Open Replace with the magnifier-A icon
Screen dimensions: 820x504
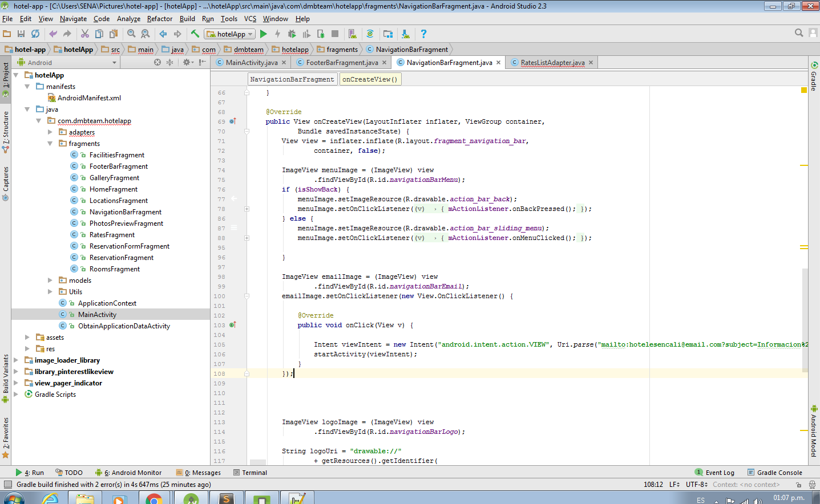[145, 34]
